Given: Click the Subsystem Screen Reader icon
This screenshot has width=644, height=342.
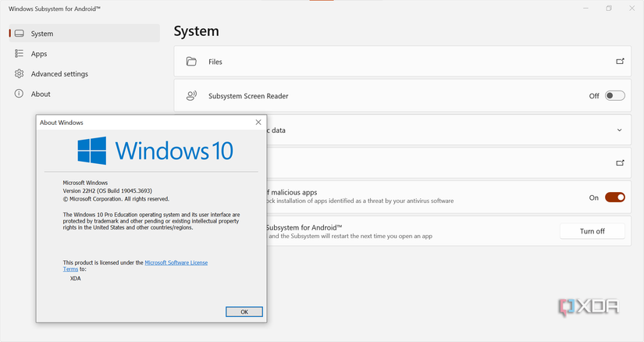Looking at the screenshot, I should point(191,96).
